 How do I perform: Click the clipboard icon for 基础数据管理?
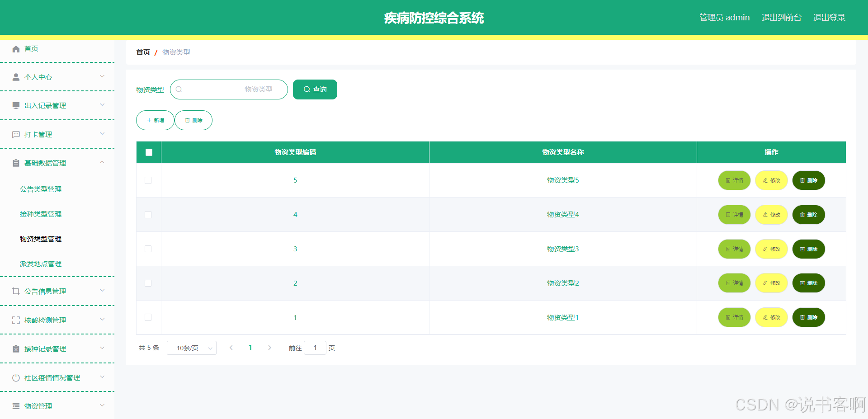(16, 163)
